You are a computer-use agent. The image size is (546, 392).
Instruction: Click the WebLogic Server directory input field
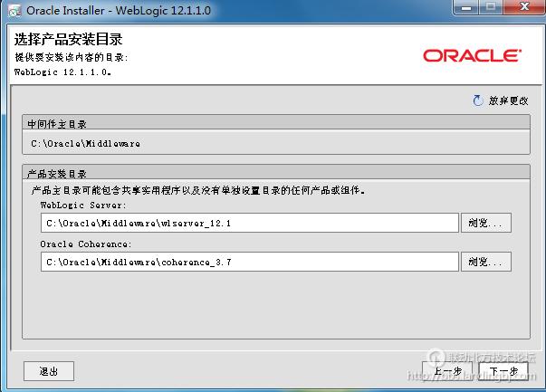pos(249,223)
